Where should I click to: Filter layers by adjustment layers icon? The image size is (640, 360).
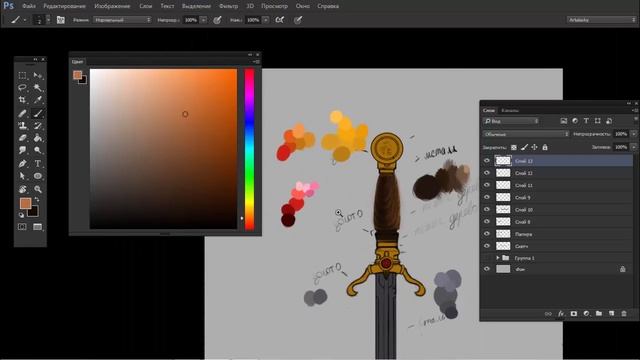[575, 121]
